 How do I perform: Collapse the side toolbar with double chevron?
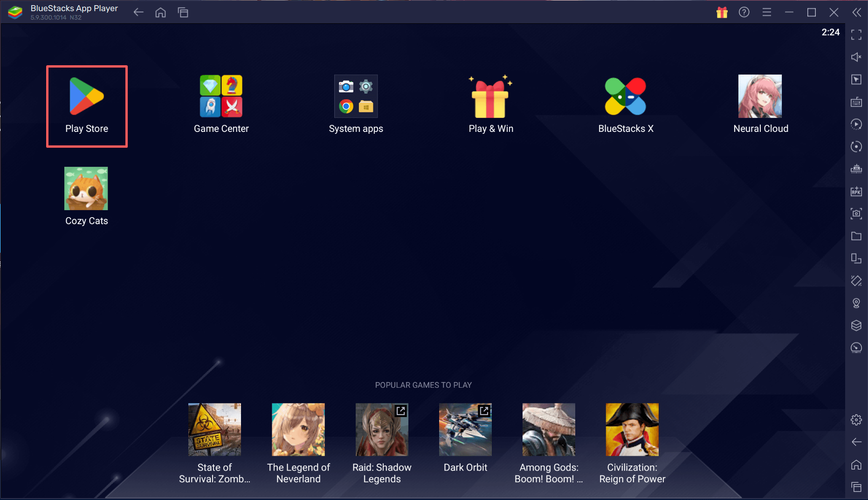pyautogui.click(x=857, y=12)
